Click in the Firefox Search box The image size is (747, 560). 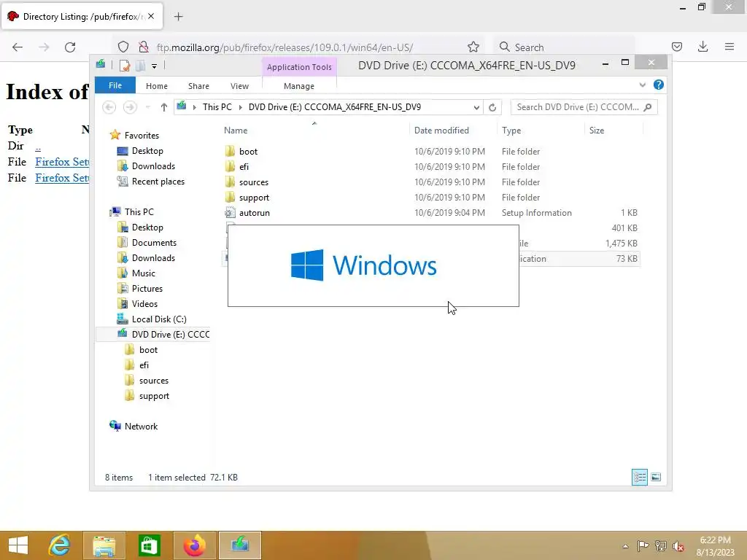click(x=565, y=47)
